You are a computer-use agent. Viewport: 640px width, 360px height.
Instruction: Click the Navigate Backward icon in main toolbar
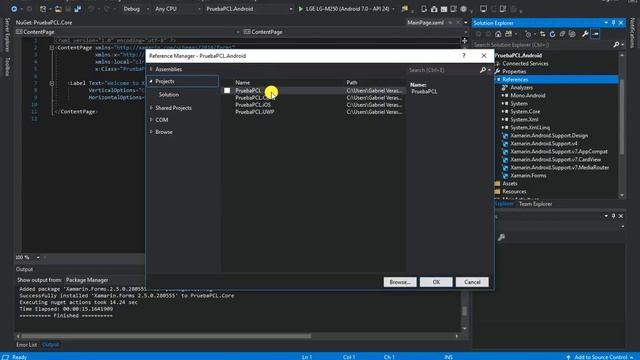tap(14, 9)
